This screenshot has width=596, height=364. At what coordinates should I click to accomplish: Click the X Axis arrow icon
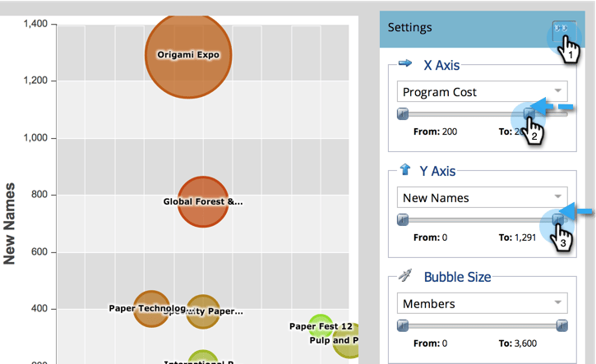pyautogui.click(x=404, y=62)
